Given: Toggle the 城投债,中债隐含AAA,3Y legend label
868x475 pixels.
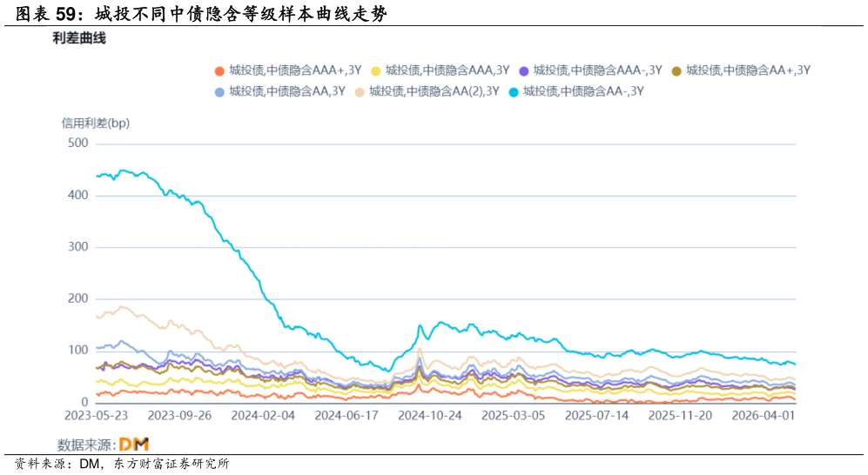Looking at the screenshot, I should coord(447,70).
